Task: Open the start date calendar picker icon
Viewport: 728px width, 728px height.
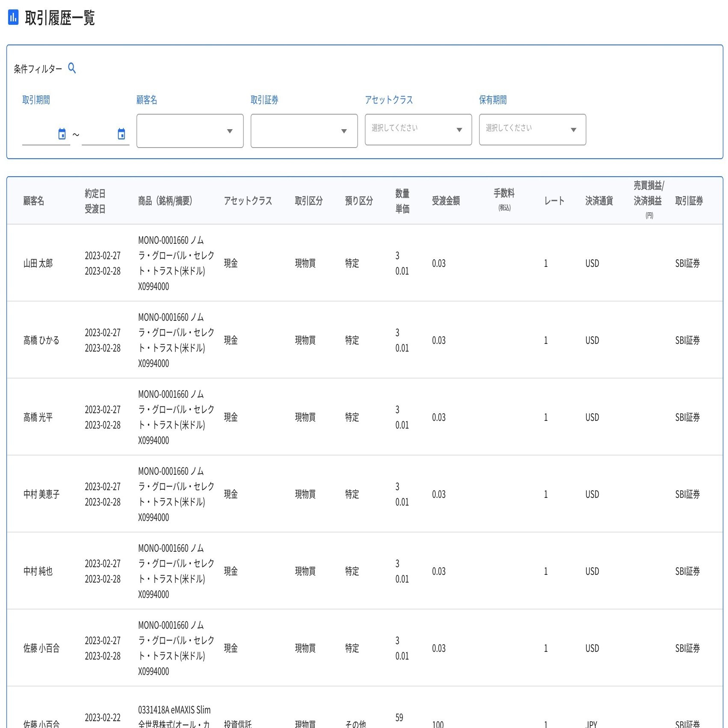Action: (62, 134)
